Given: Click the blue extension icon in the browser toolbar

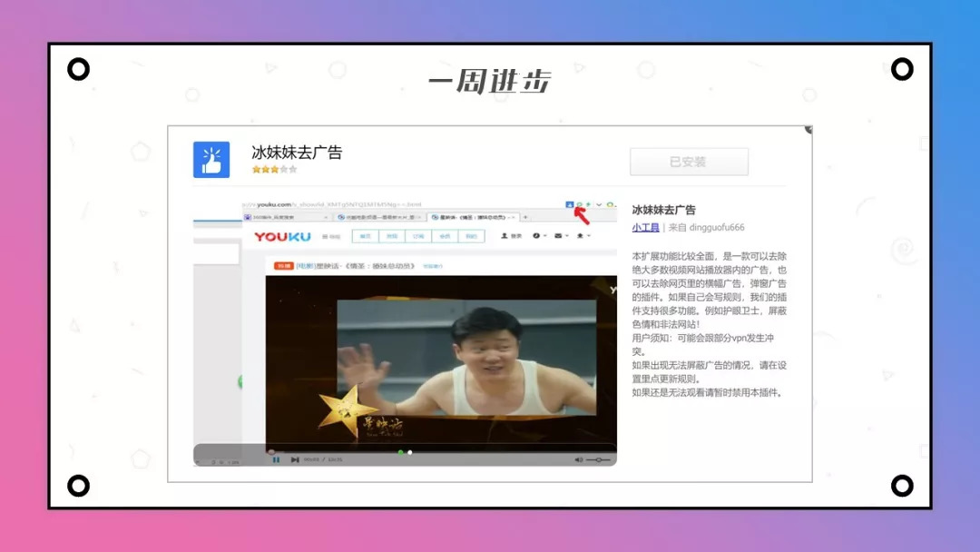Looking at the screenshot, I should coord(569,204).
